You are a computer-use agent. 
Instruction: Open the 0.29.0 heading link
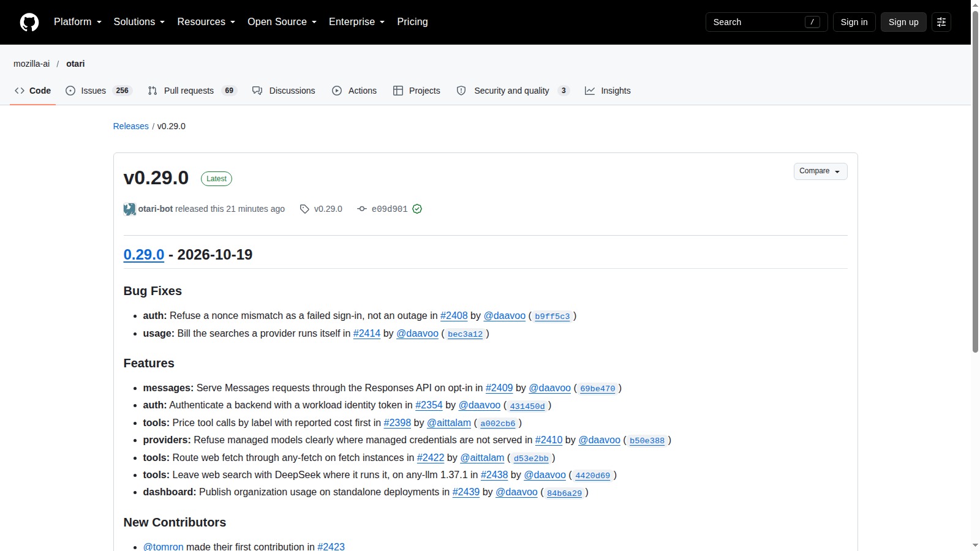(x=144, y=255)
